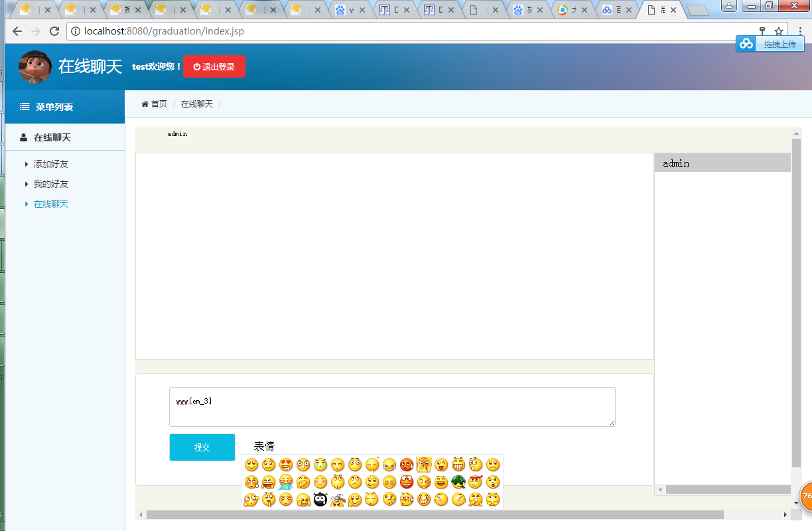Viewport: 812px width, 531px height.
Task: Go back with the browser back arrow
Action: point(17,31)
